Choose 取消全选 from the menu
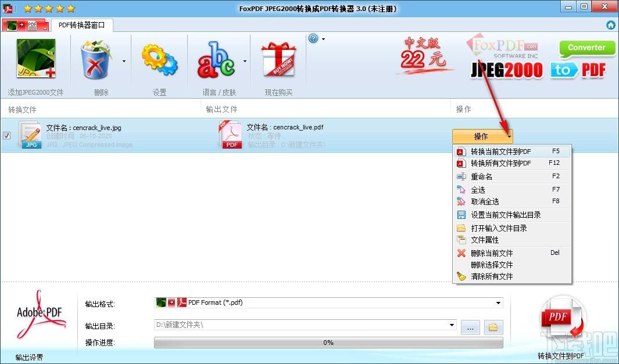The image size is (619, 364). coord(511,201)
